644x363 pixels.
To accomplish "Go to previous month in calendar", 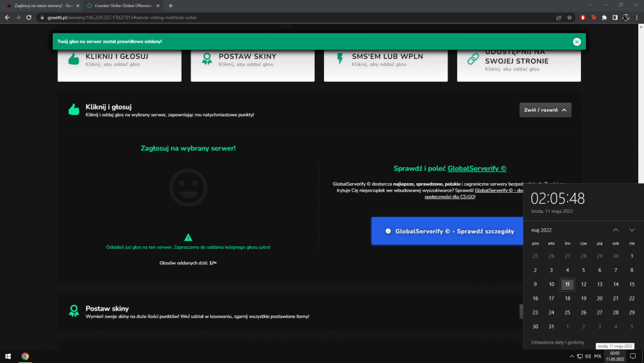I will pyautogui.click(x=616, y=230).
